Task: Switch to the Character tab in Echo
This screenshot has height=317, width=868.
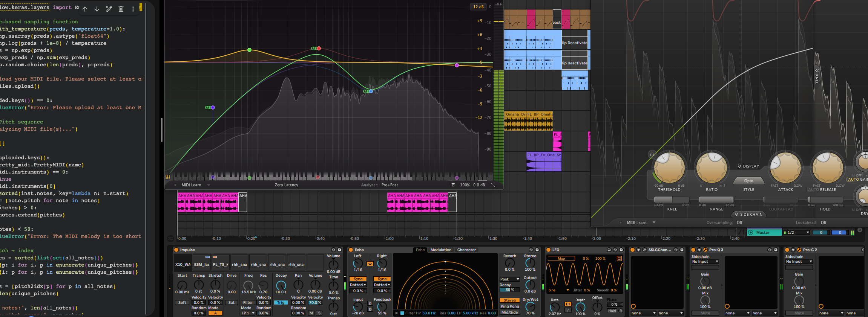Action: tap(466, 250)
